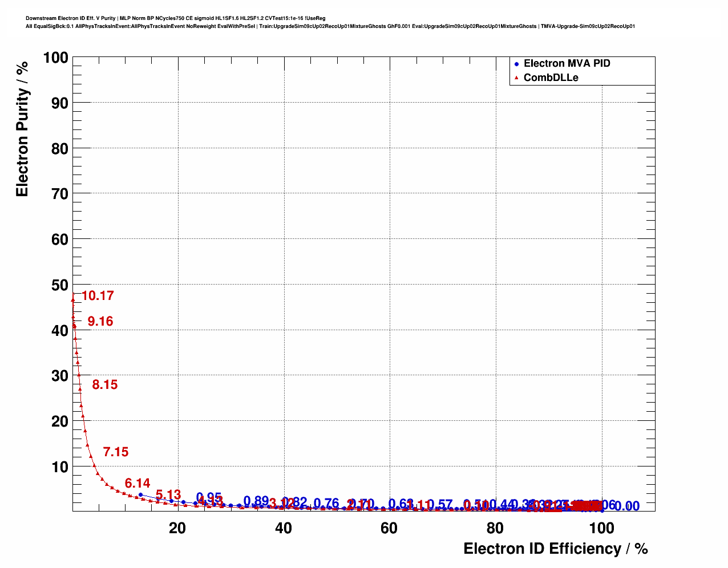The width and height of the screenshot is (728, 568).
Task: Click the red triangle legend marker
Action: point(516,78)
